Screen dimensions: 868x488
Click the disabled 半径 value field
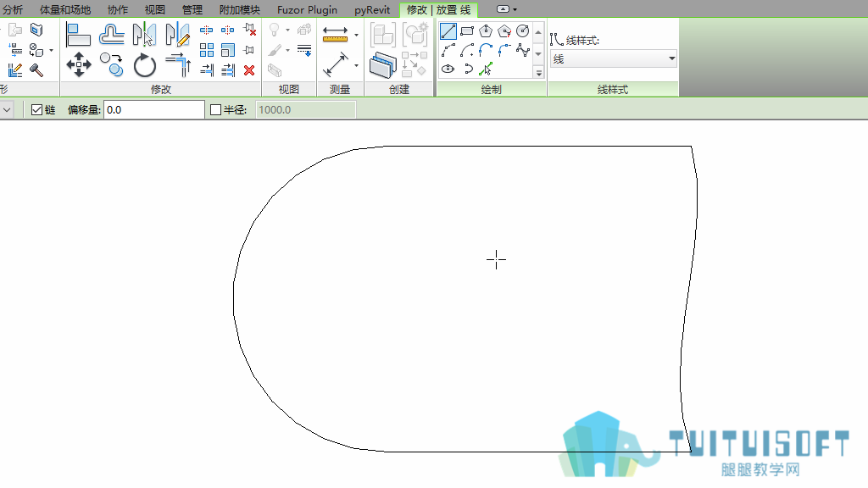[x=305, y=109]
